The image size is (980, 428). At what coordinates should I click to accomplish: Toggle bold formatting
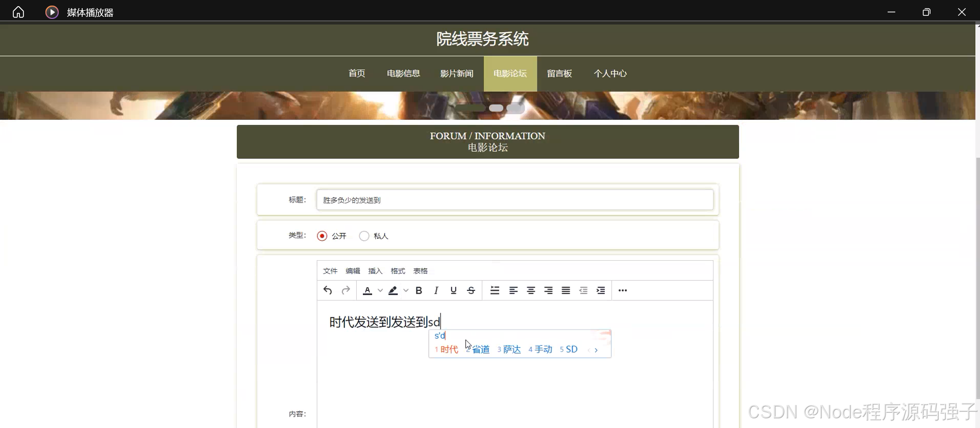419,290
